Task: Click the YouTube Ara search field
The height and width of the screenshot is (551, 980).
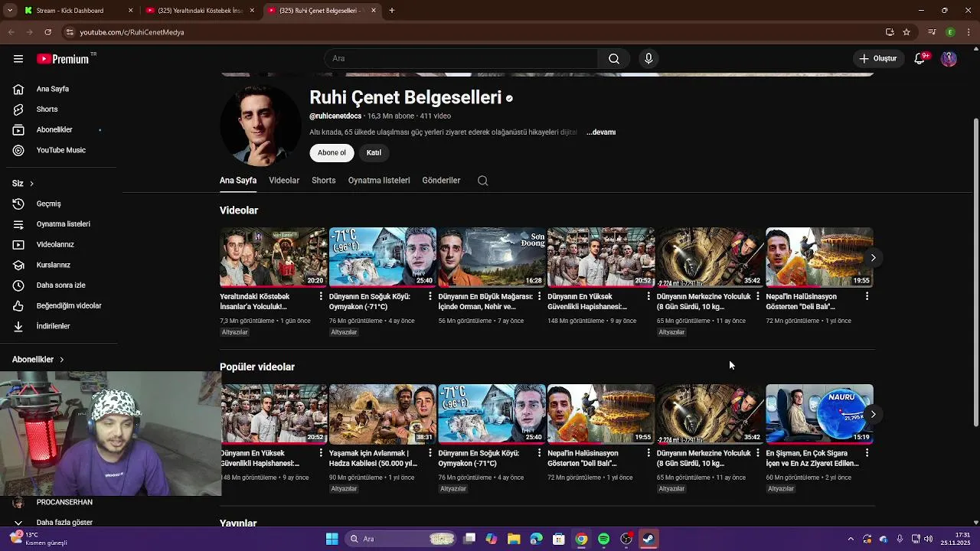Action: [x=461, y=59]
